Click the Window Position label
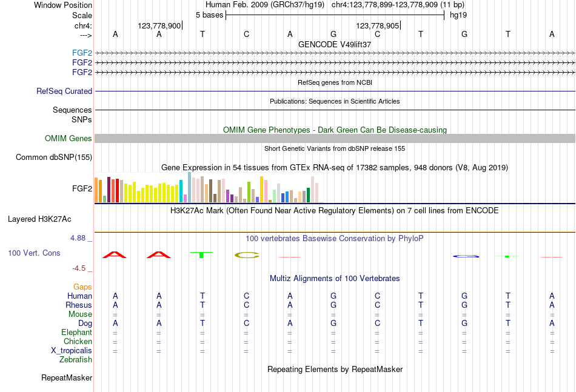The image size is (576, 392). point(63,5)
